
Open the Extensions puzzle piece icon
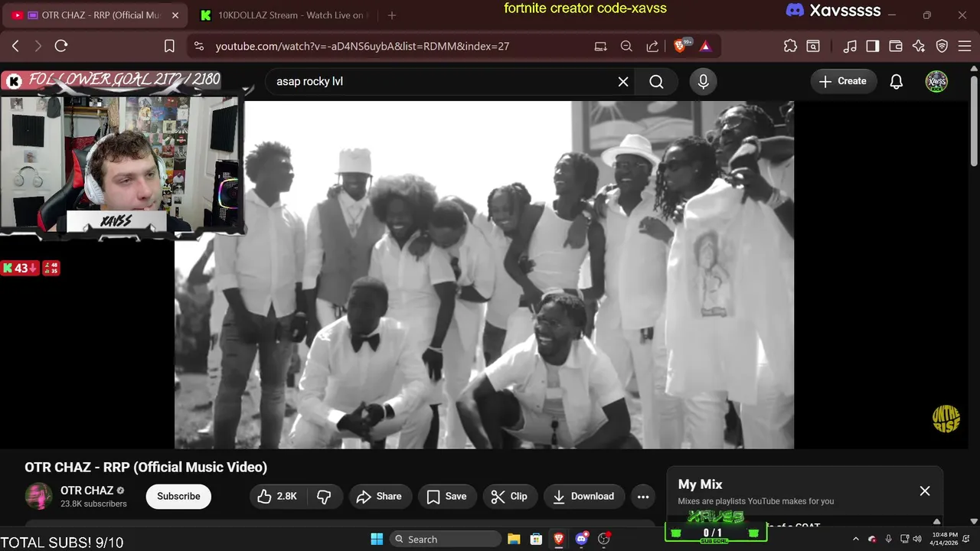tap(790, 46)
